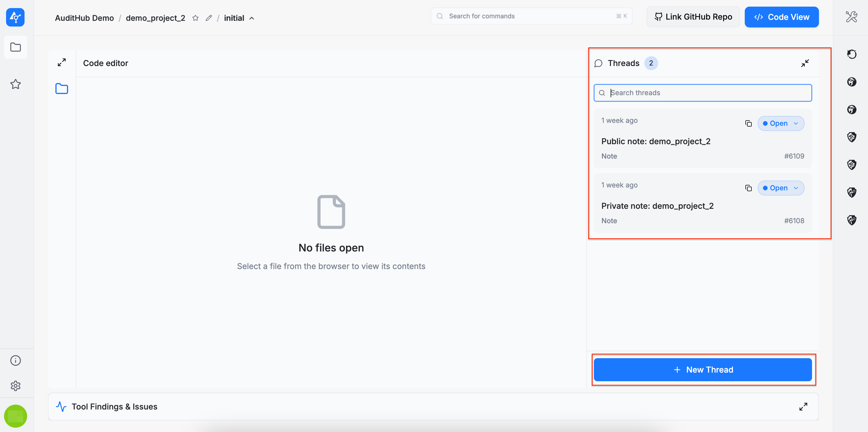Expand the code editor panel
This screenshot has width=868, height=432.
tap(62, 63)
